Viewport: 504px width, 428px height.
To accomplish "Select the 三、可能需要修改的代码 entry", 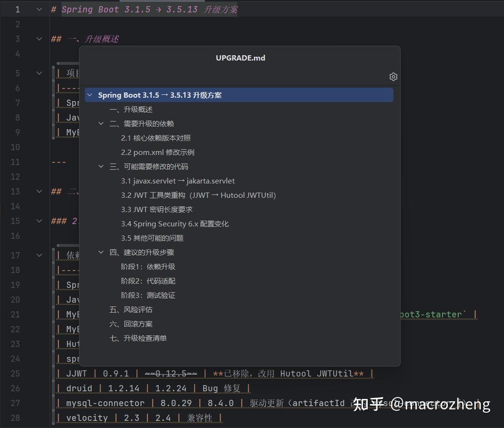I will click(x=149, y=166).
